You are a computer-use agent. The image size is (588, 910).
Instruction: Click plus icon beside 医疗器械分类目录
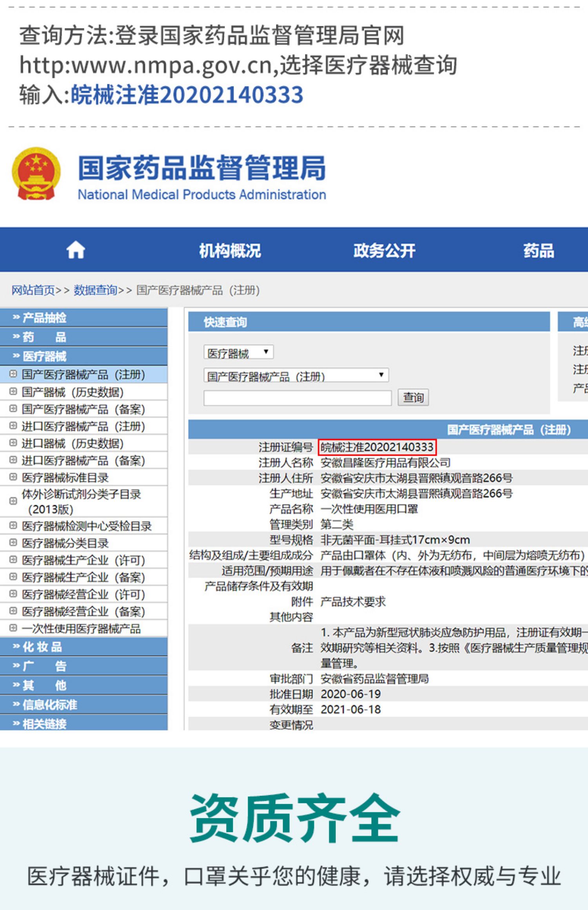coord(13,542)
